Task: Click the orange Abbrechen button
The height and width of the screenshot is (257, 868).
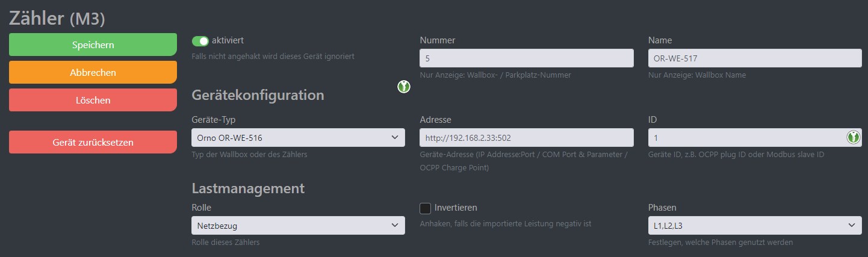Action: (93, 72)
